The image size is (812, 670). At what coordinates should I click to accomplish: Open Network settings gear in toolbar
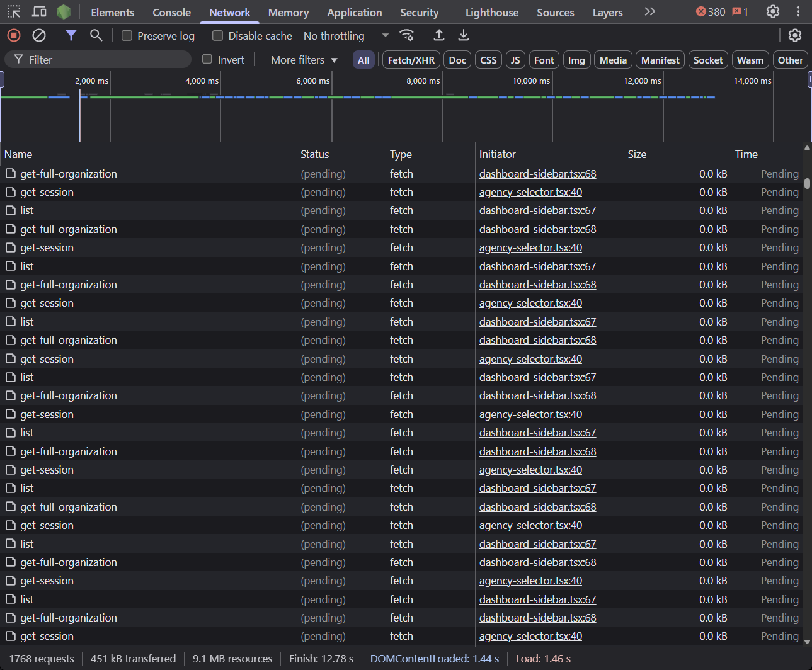coord(795,35)
